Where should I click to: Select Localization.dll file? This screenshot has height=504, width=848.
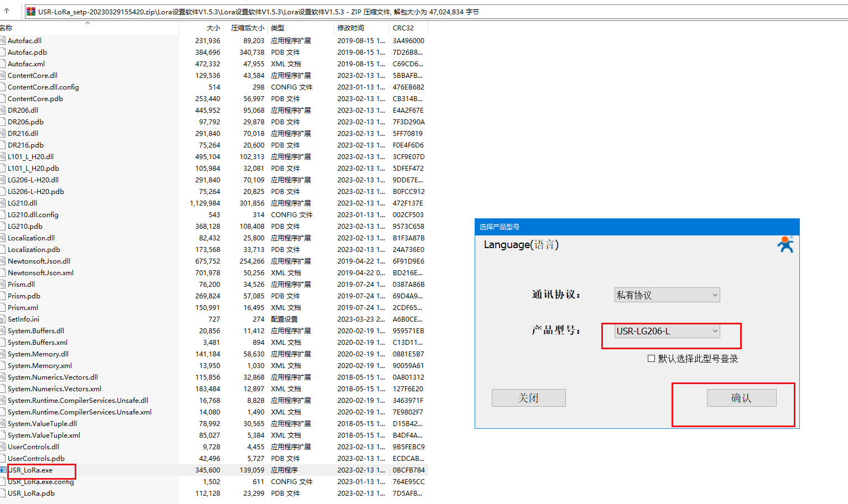pyautogui.click(x=31, y=238)
